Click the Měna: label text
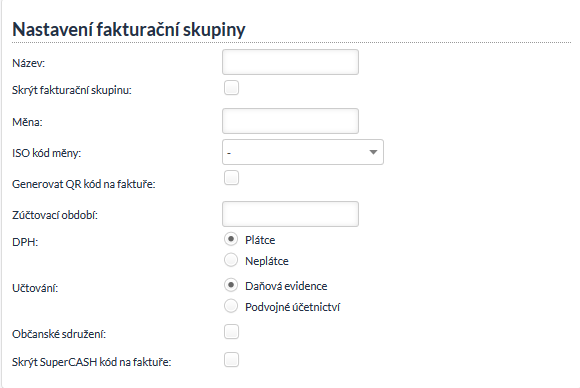Screen dimensions: 580x388 [27, 122]
